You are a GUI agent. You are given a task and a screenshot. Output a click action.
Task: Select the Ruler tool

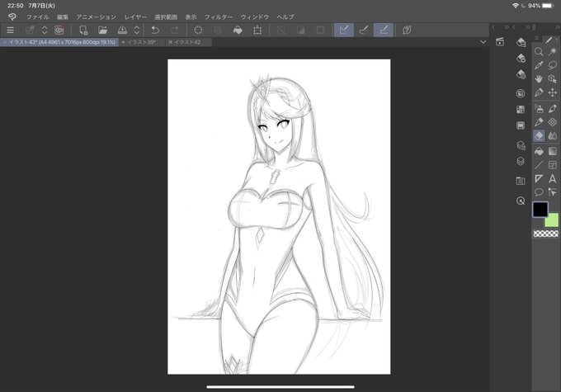[x=539, y=178]
